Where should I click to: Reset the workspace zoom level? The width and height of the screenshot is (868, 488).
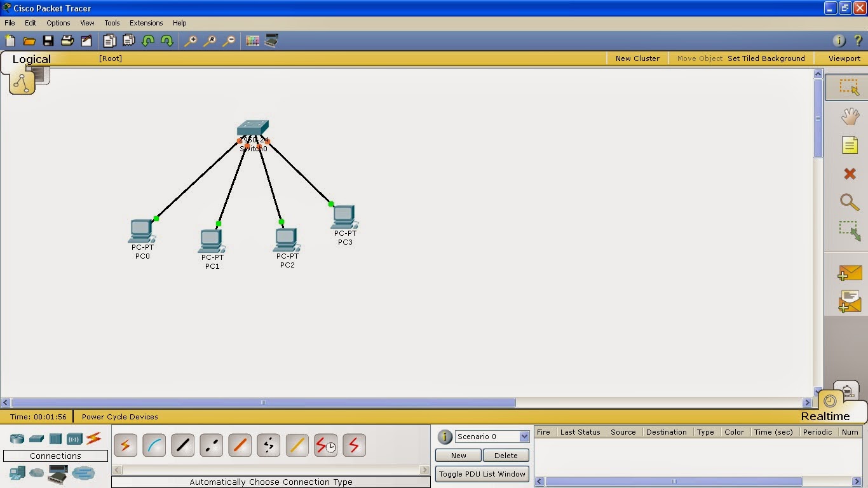209,41
